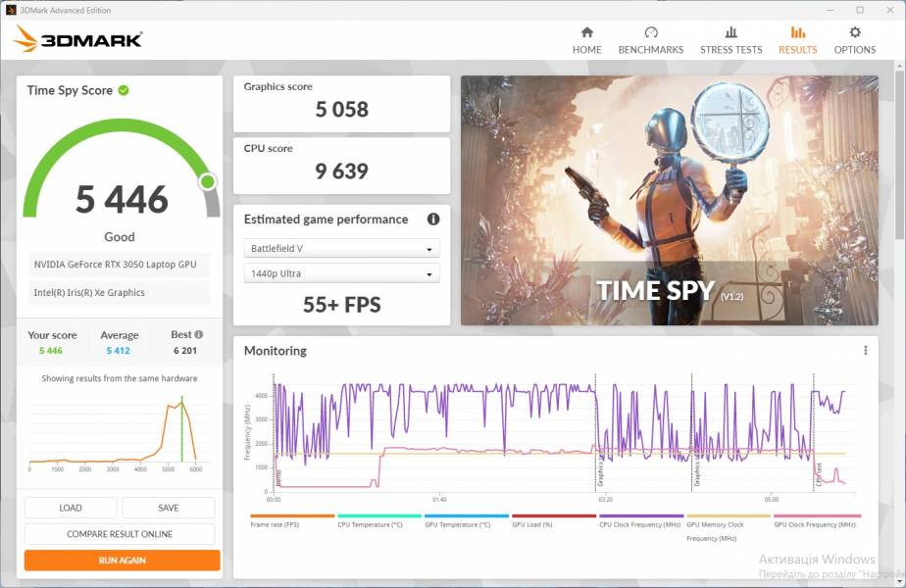Open the Benchmarks gauge icon

(651, 32)
